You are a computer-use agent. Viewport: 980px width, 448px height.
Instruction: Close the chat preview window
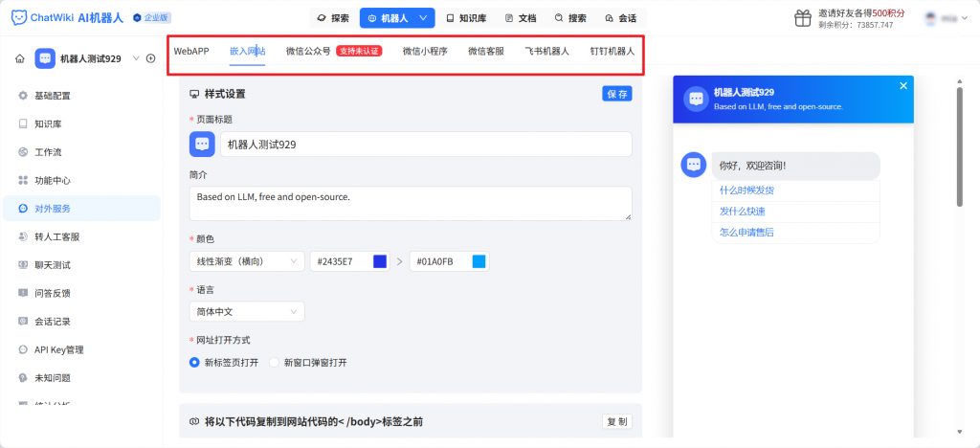[903, 86]
